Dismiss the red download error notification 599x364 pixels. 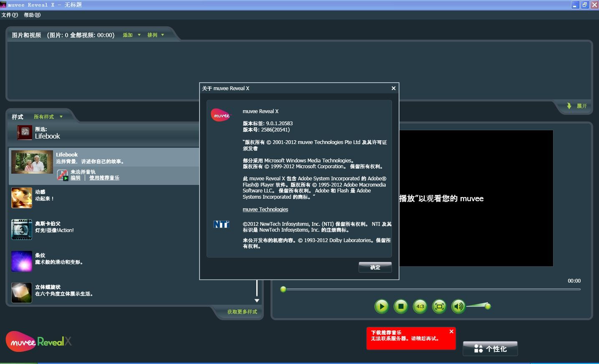click(x=451, y=331)
